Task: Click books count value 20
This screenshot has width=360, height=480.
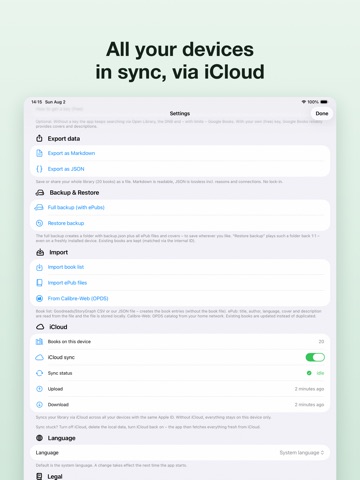Action: pyautogui.click(x=321, y=341)
